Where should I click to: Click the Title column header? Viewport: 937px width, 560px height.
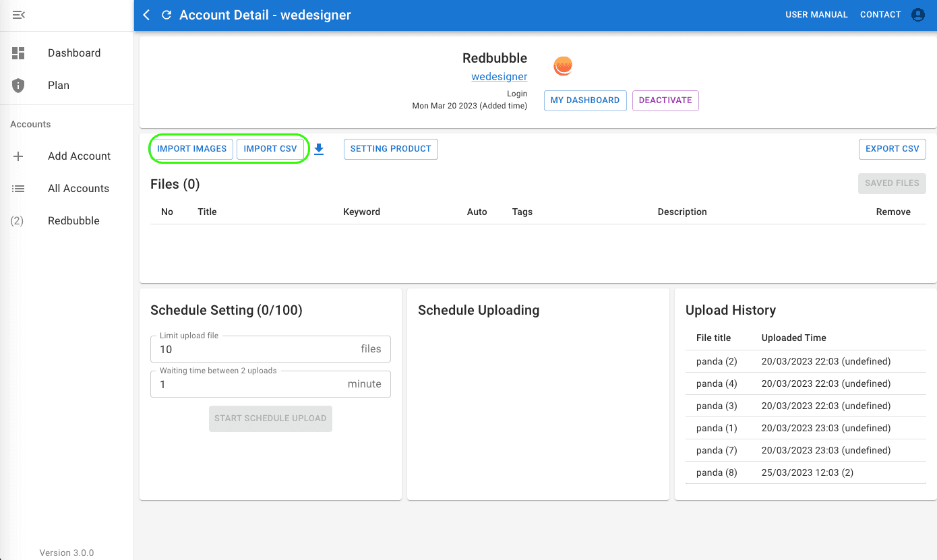(x=207, y=212)
